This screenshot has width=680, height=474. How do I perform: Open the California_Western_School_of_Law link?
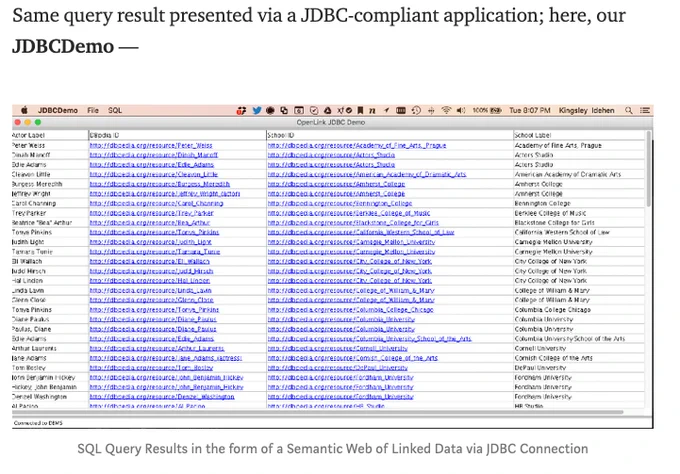361,232
